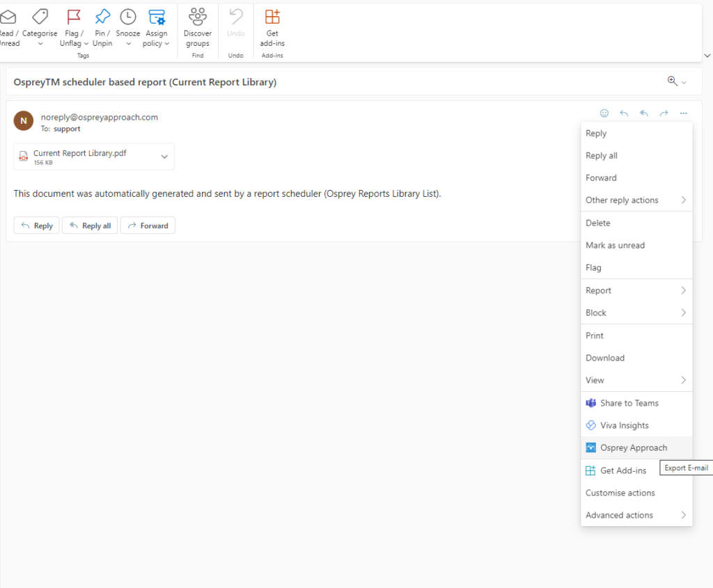Select Reply in the context menu
This screenshot has width=713, height=588.
click(x=636, y=133)
